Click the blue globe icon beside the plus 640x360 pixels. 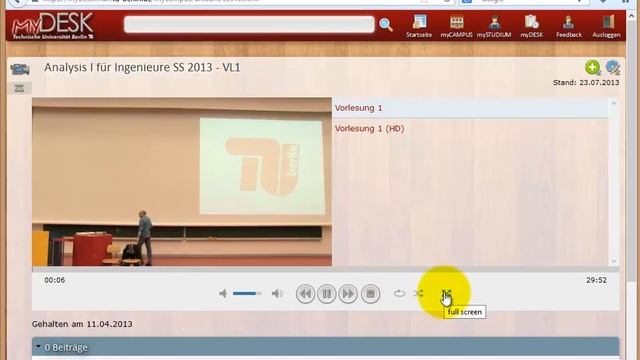point(613,67)
